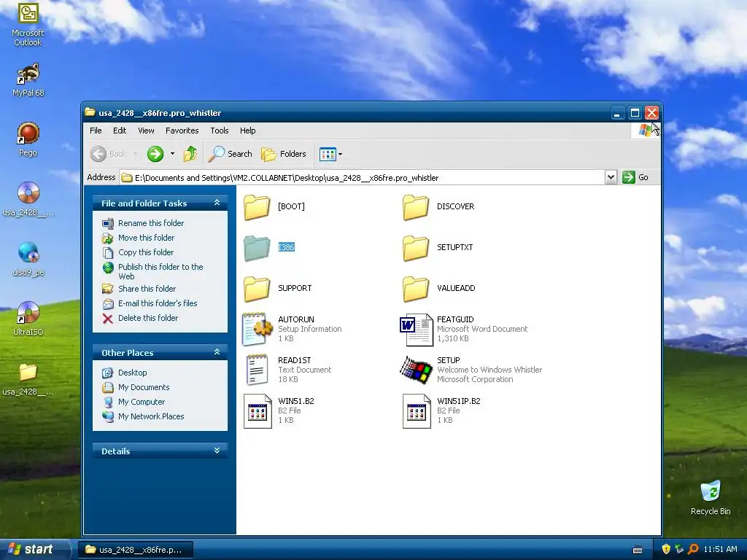Select the uiso9_pe desktop icon
The width and height of the screenshot is (747, 560).
tap(28, 252)
